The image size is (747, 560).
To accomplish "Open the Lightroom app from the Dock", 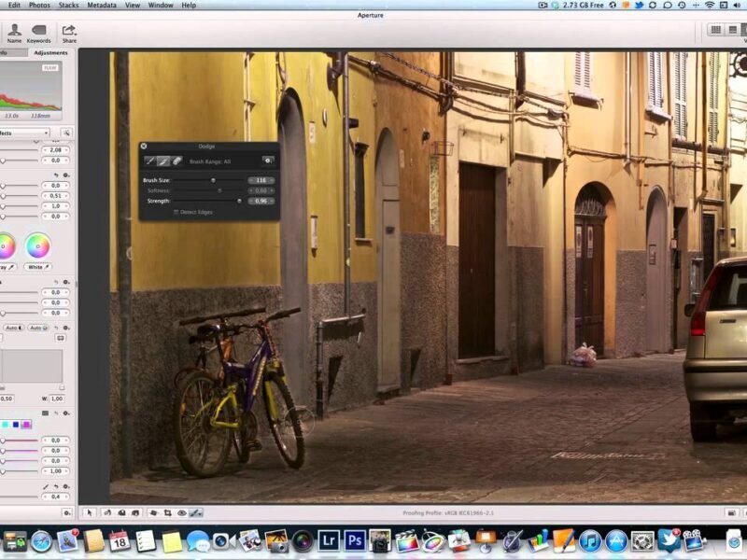I will (x=329, y=539).
